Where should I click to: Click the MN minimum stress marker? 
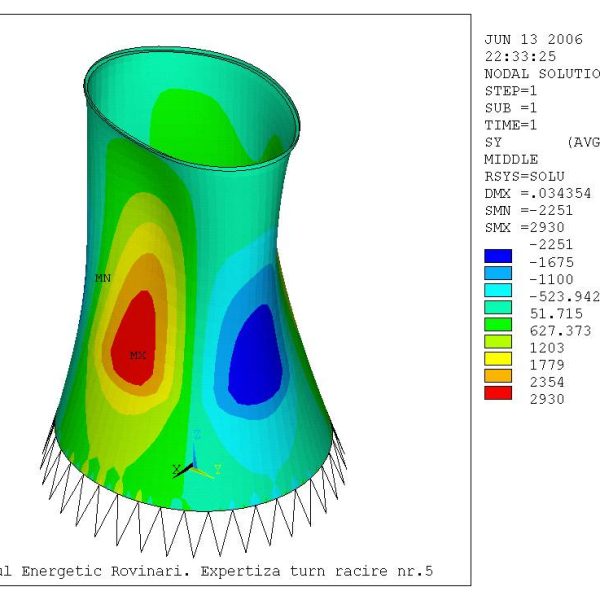[x=103, y=278]
